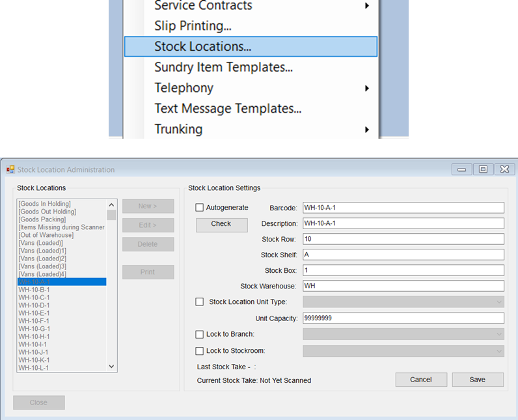Image resolution: width=518 pixels, height=420 pixels.
Task: Open the Lock to Stockroom dropdown
Action: [403, 351]
